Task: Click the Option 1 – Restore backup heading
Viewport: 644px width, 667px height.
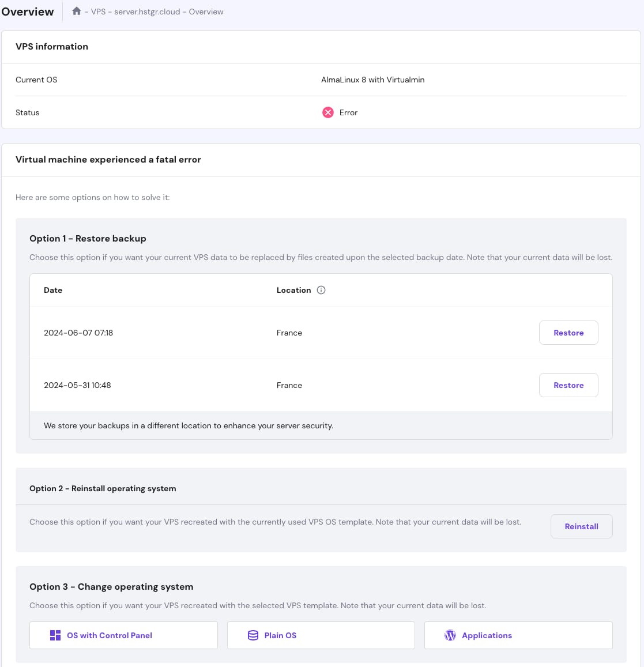Action: [x=88, y=238]
